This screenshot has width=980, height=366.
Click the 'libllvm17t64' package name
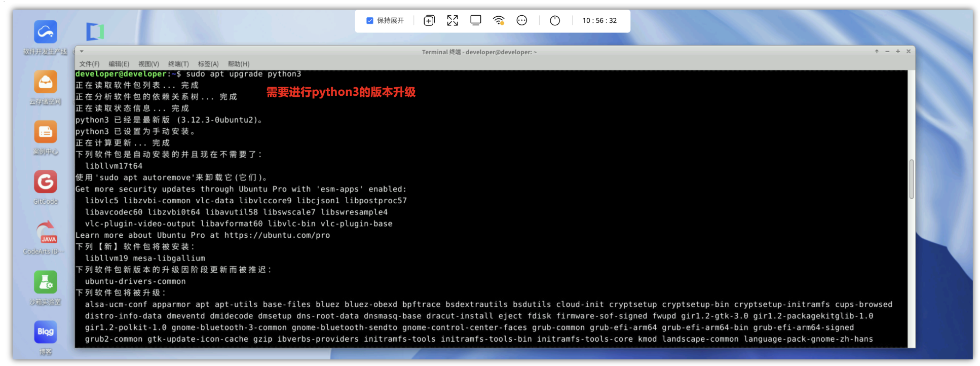[114, 166]
